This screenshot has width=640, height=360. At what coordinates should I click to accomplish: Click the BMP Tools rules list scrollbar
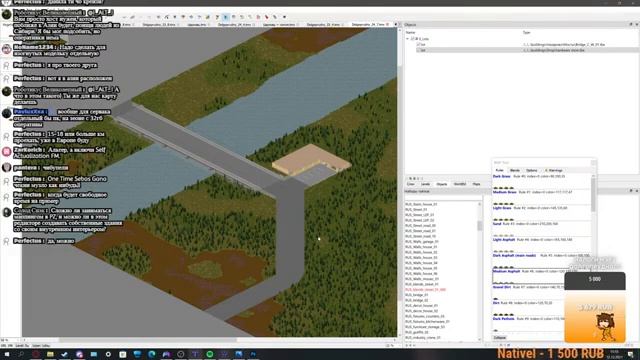[x=593, y=194]
